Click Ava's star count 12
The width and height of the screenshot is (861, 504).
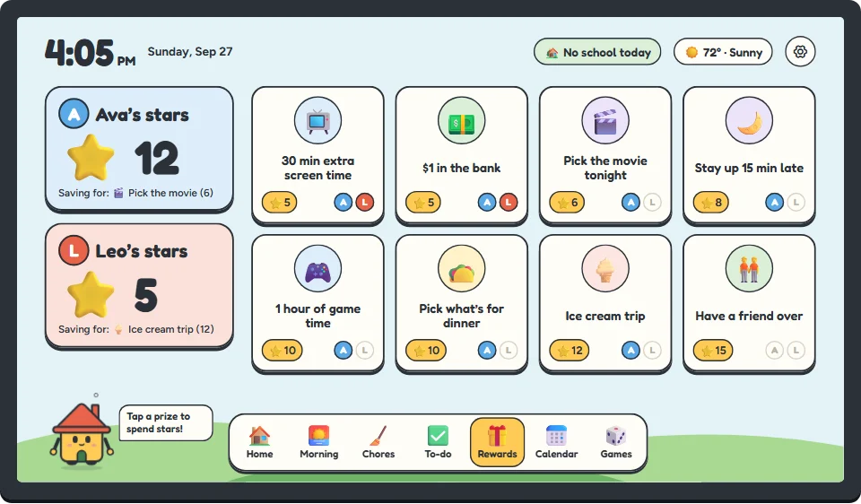(157, 158)
